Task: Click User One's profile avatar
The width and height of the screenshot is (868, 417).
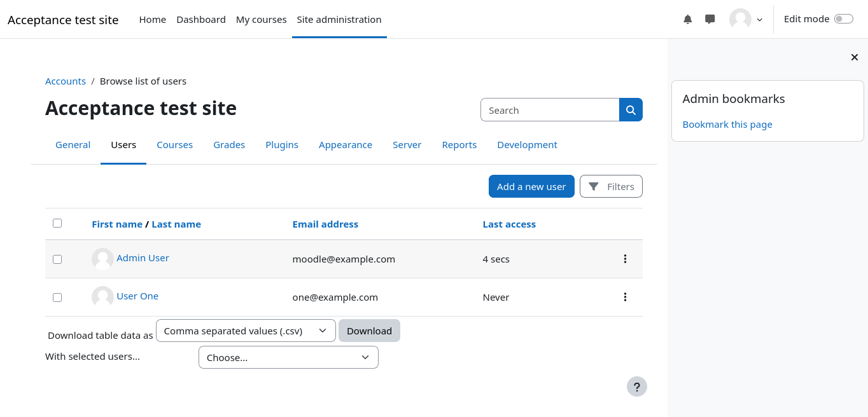Action: click(102, 297)
